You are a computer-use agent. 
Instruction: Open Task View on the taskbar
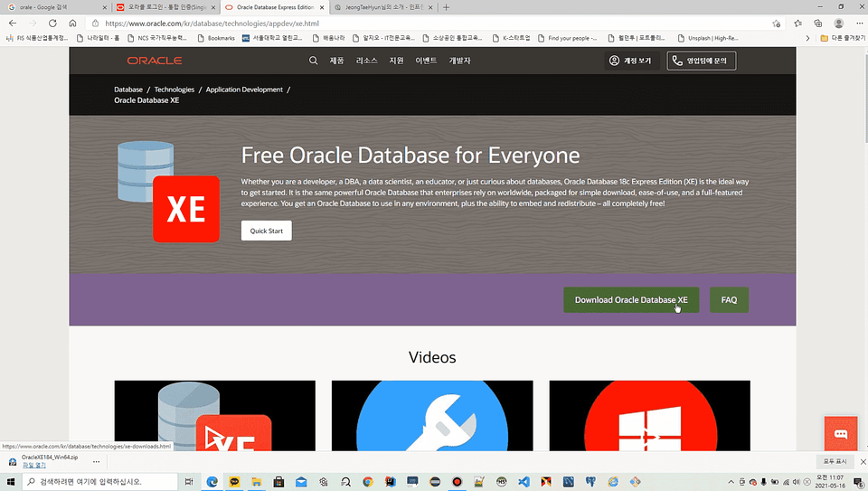[x=189, y=482]
